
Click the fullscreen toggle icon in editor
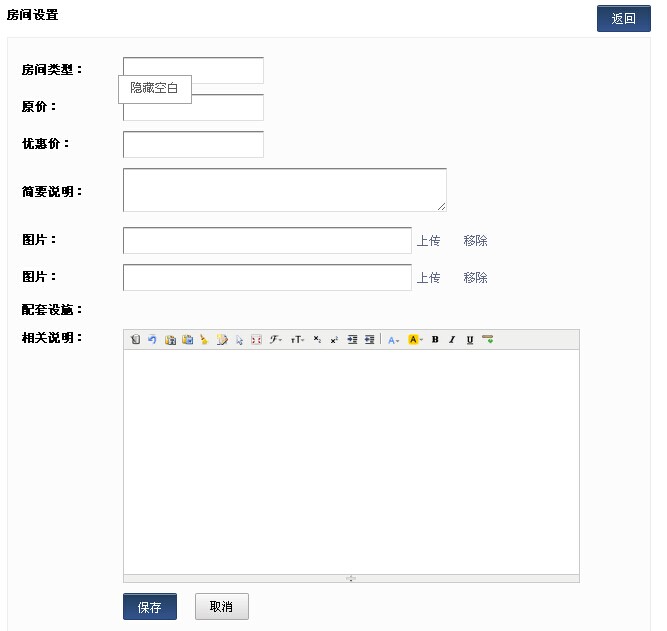coord(256,340)
